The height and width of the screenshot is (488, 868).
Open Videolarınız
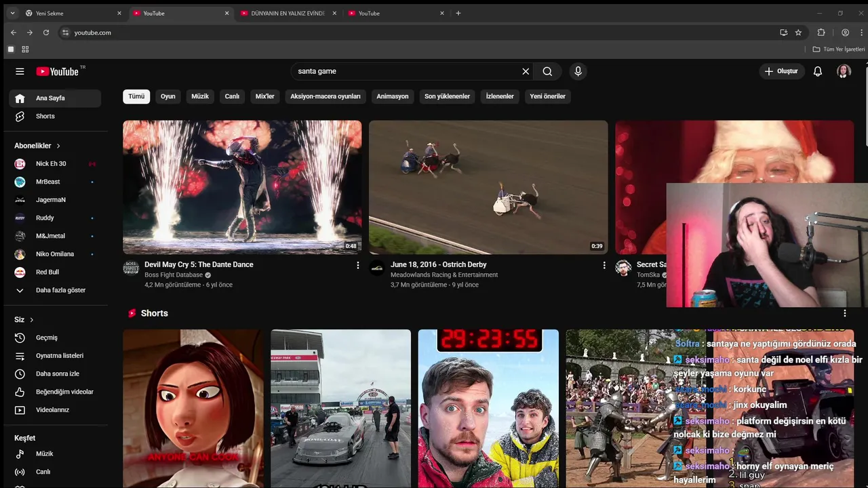(55, 410)
